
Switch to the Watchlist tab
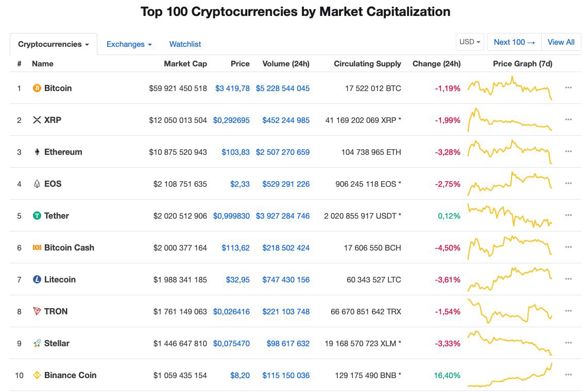point(185,44)
